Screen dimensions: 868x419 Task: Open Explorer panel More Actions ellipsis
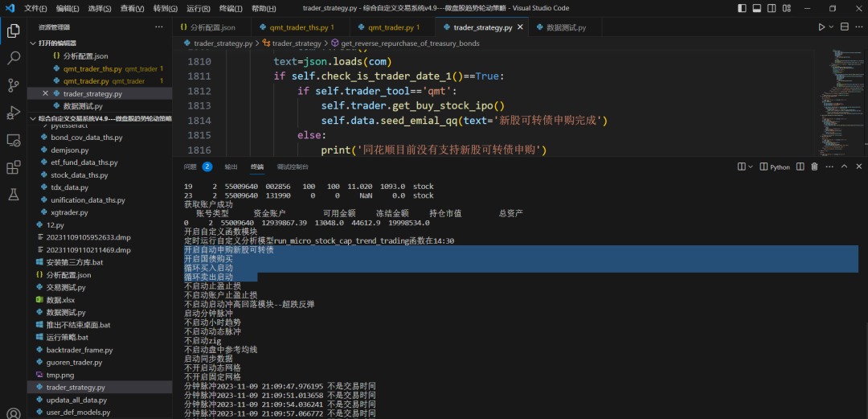159,27
